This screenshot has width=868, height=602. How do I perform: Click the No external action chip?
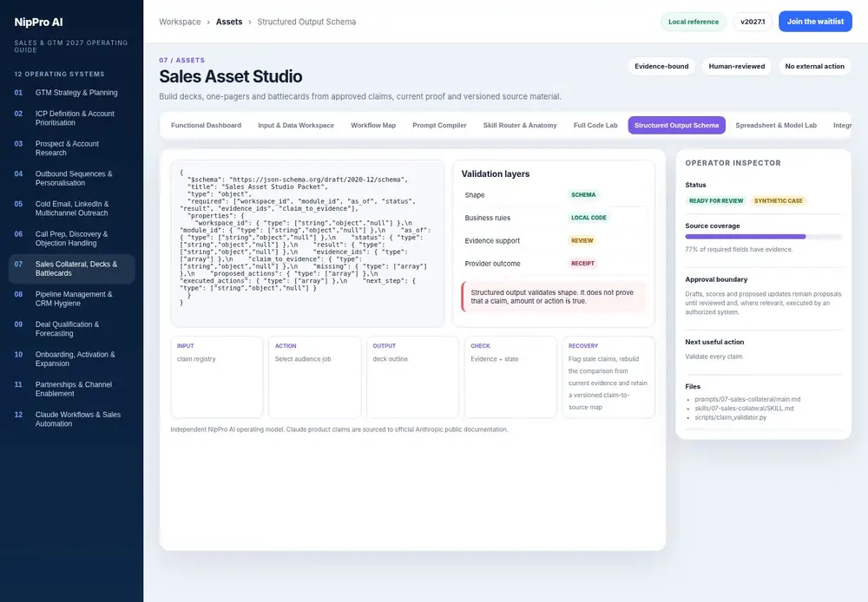814,67
